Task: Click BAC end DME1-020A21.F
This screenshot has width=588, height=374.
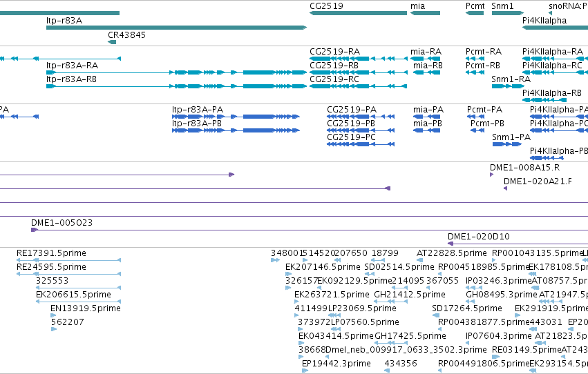Action: click(538, 181)
